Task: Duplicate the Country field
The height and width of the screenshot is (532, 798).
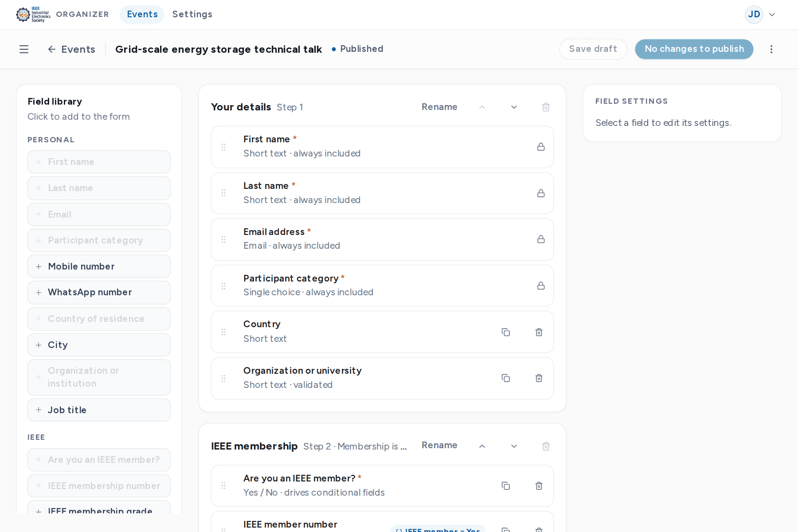Action: (506, 332)
